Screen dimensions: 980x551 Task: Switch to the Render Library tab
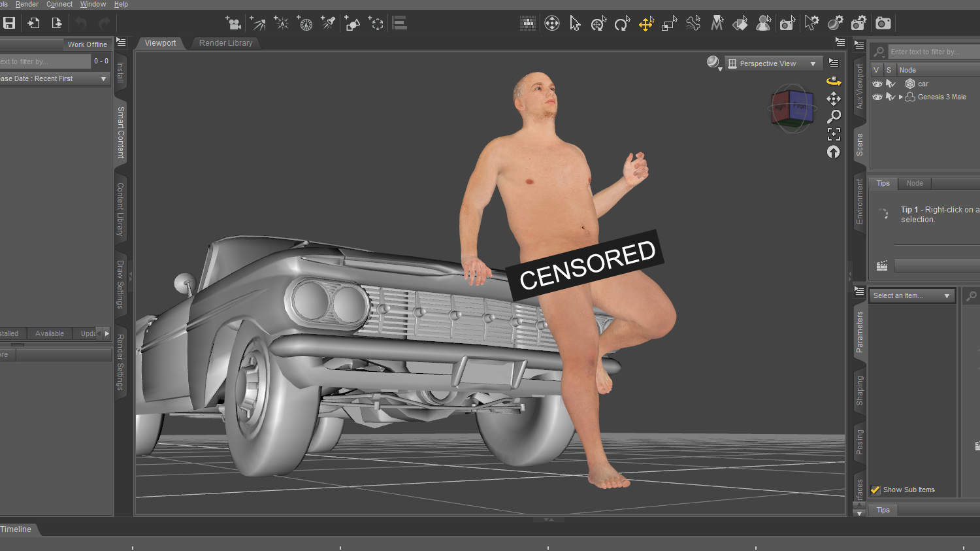click(x=225, y=42)
